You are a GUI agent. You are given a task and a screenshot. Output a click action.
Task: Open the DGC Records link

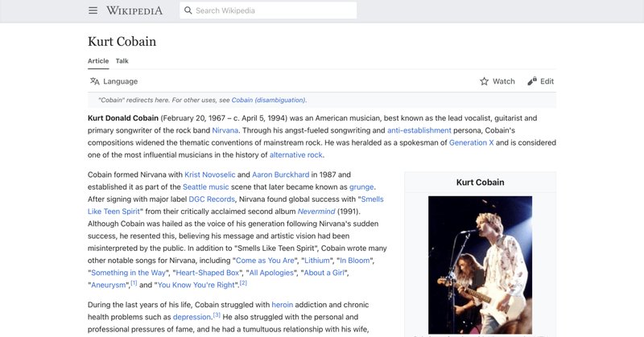pyautogui.click(x=212, y=199)
